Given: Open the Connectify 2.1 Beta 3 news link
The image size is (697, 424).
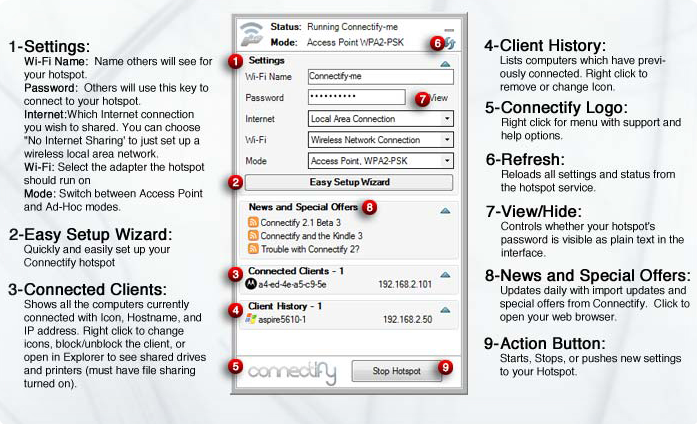Looking at the screenshot, I should (300, 222).
